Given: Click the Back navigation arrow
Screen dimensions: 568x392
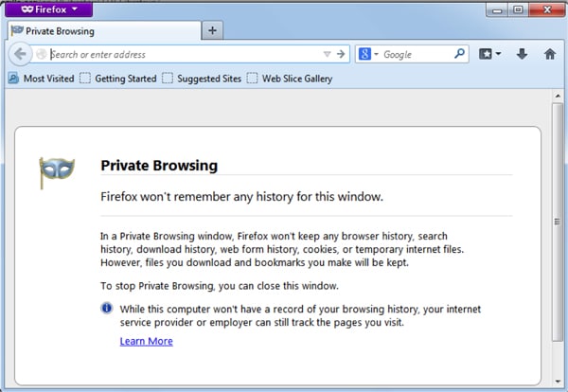Looking at the screenshot, I should (x=20, y=54).
